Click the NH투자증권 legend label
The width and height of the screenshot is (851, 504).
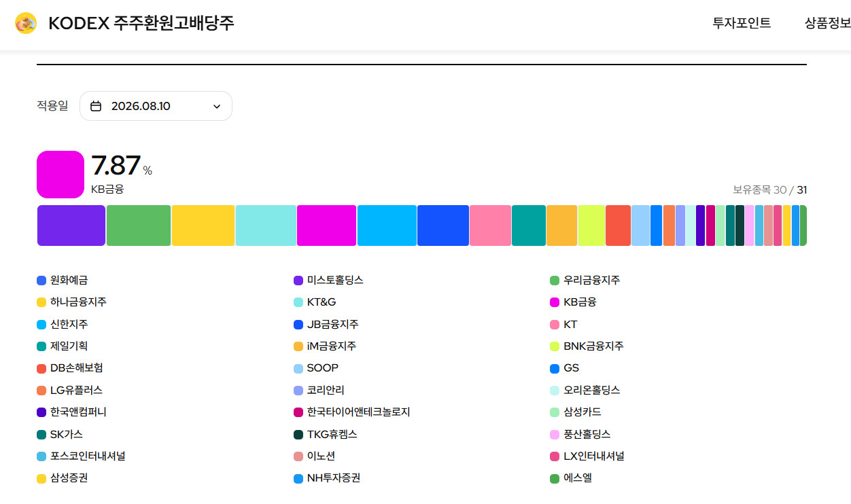(334, 478)
